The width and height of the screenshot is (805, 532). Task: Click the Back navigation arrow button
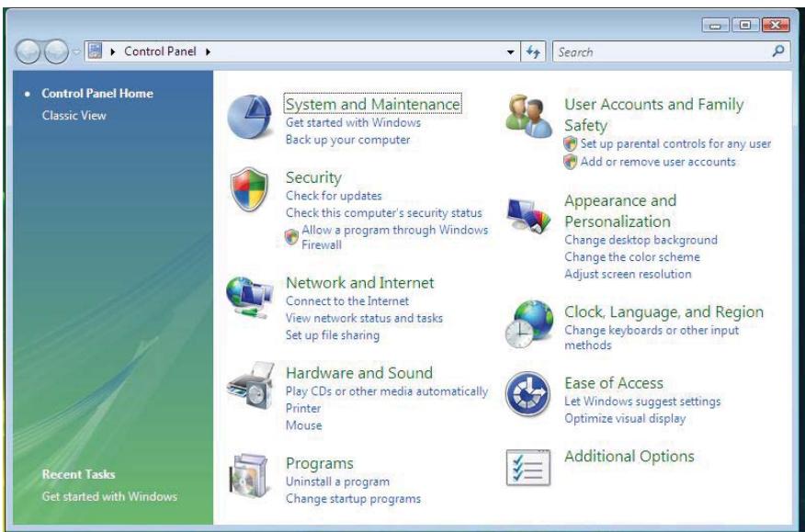(x=28, y=51)
